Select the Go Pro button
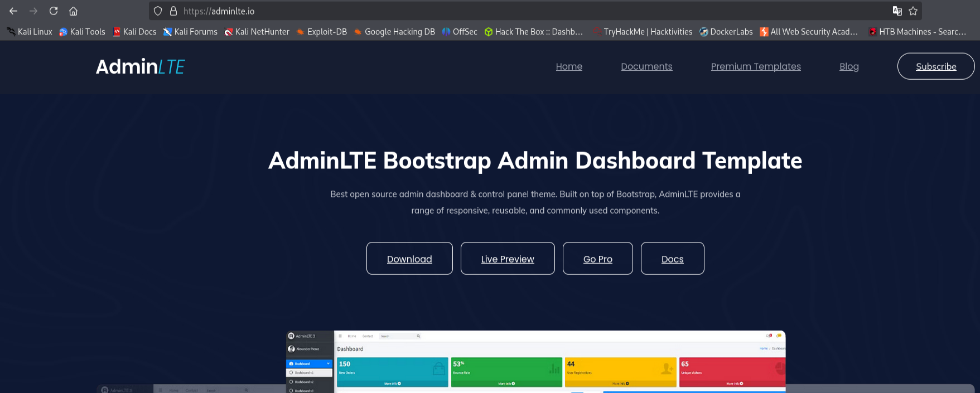Screen dimensions: 980x393 (x=598, y=259)
